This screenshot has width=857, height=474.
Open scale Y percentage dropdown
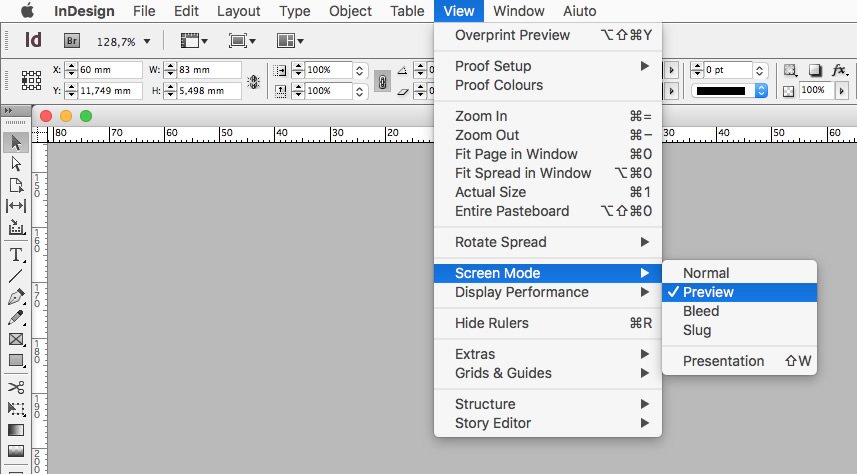pyautogui.click(x=359, y=91)
